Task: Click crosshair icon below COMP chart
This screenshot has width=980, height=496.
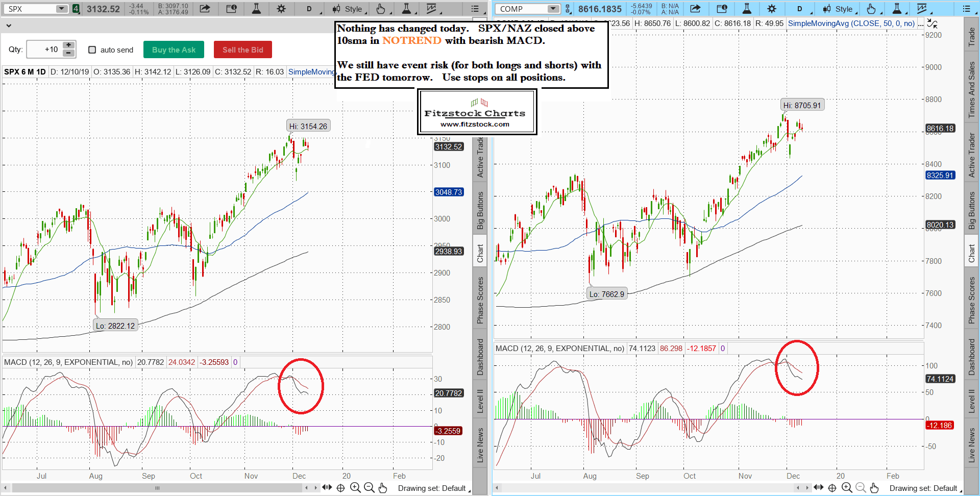Action: point(832,488)
